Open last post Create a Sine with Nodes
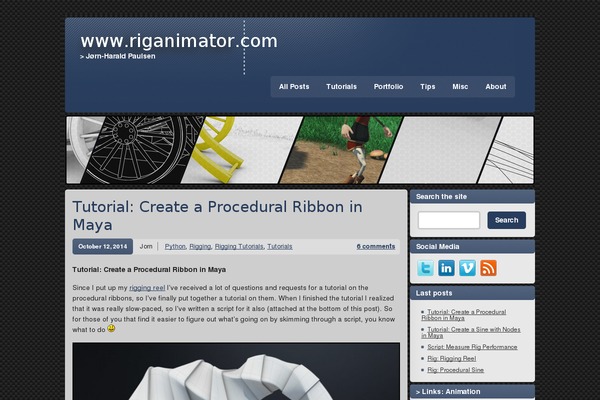The image size is (600, 400). 471,332
